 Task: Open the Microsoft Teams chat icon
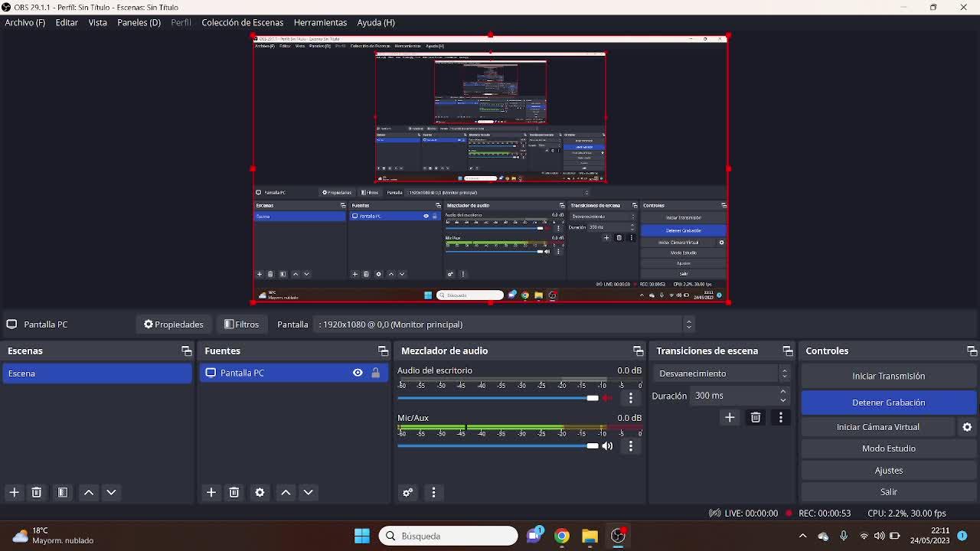click(534, 536)
